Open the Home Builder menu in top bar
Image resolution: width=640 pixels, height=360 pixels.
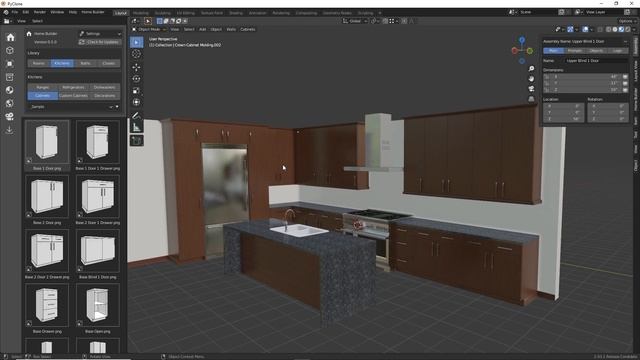click(93, 12)
